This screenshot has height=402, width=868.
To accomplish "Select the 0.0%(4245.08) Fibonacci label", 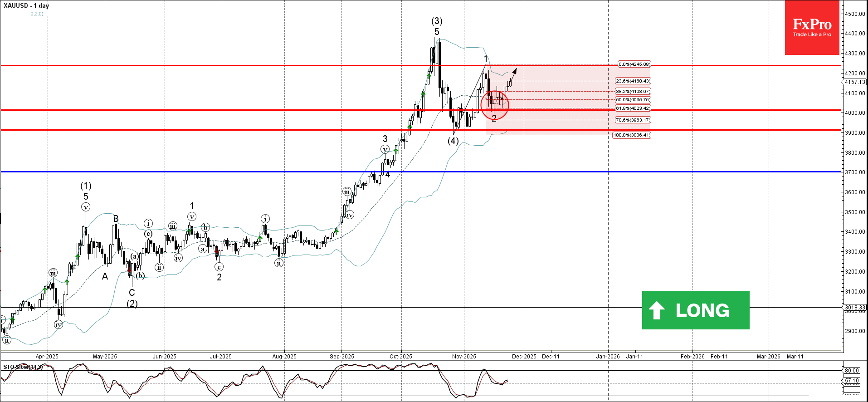I will pos(634,64).
